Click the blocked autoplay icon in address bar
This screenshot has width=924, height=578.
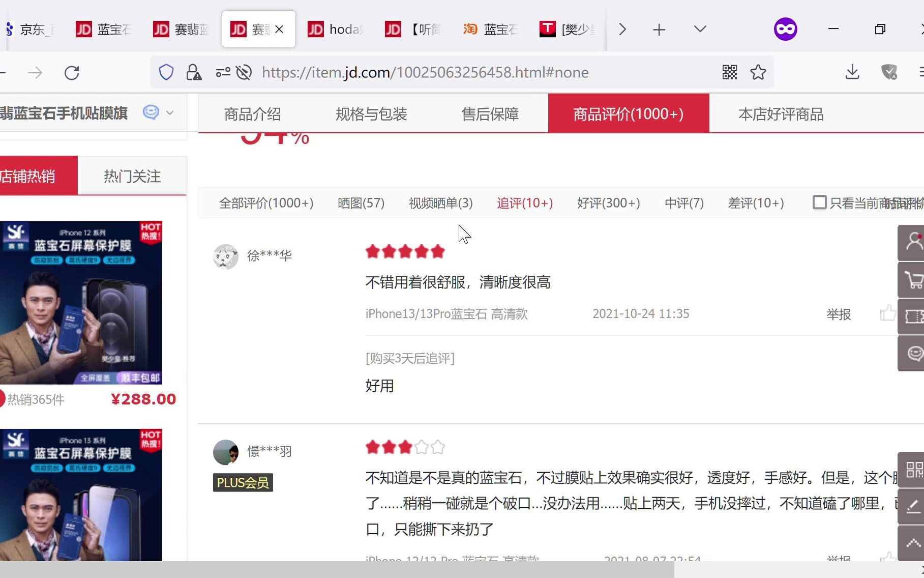(244, 72)
